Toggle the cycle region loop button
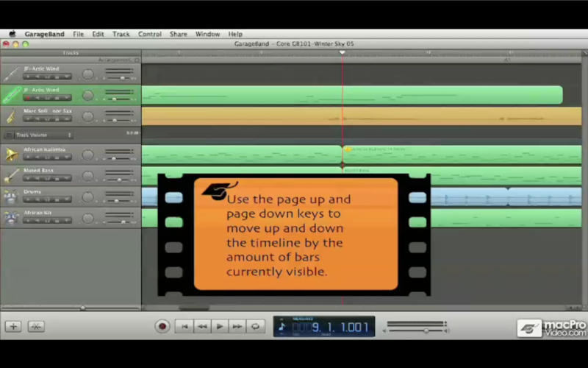Screen dimensions: 588x368 [255, 326]
